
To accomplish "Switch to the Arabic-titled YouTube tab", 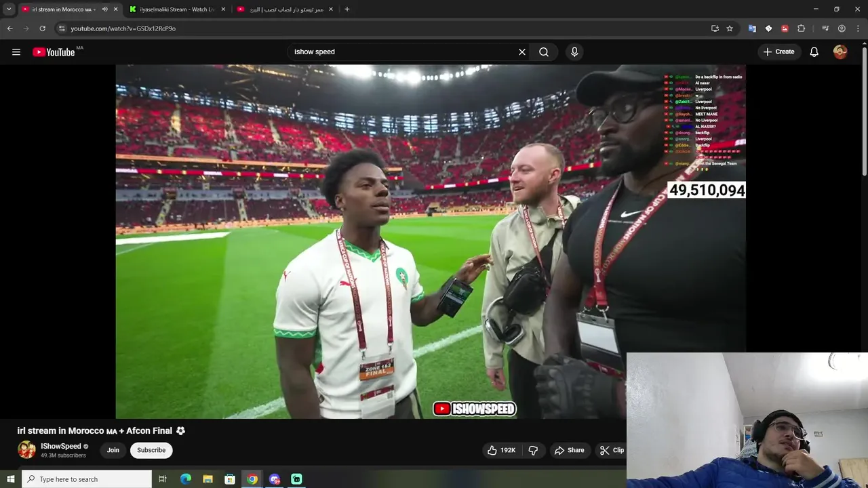I will point(285,9).
